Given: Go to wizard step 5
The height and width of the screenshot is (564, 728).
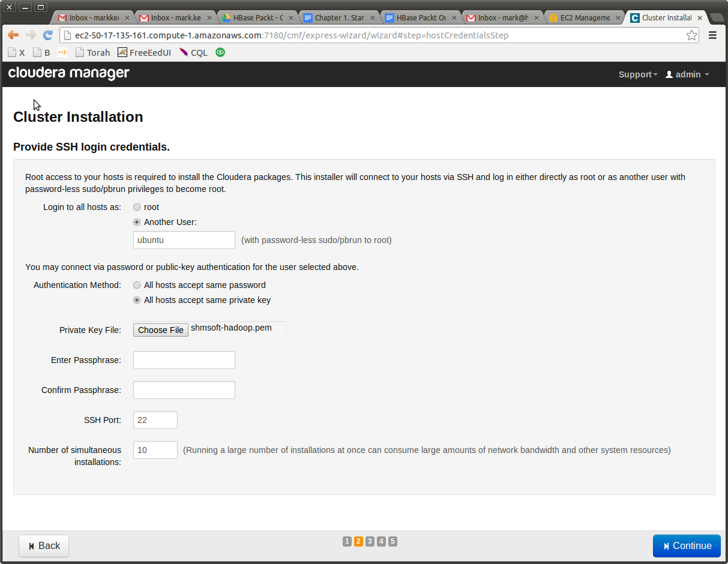Looking at the screenshot, I should click(x=393, y=542).
